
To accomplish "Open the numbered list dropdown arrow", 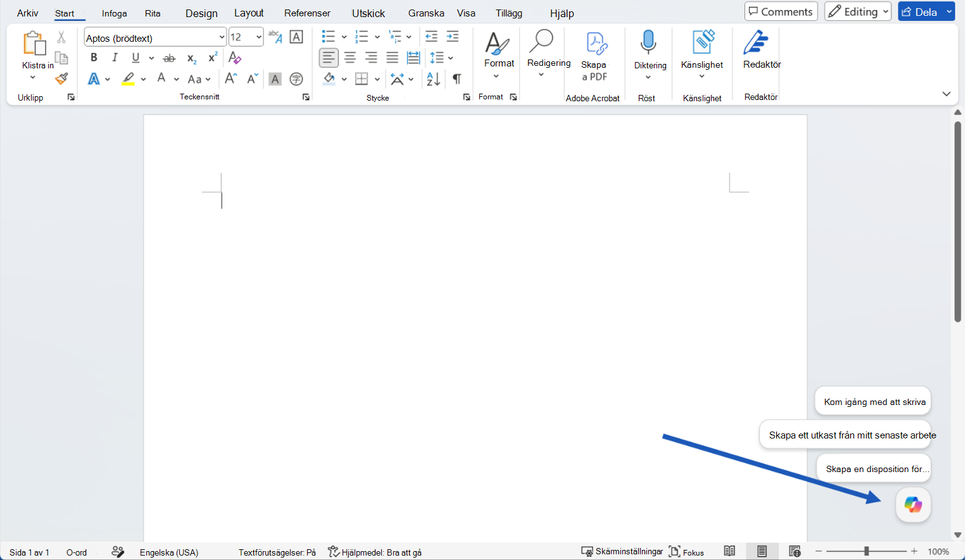I will tap(377, 37).
